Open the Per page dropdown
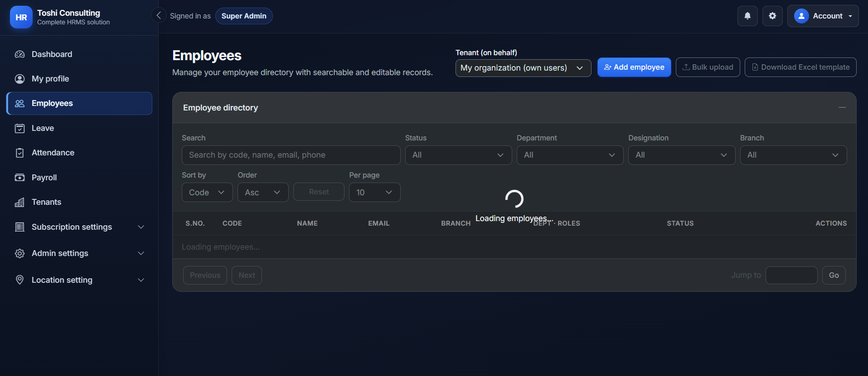Viewport: 868px width, 376px height. pos(375,193)
